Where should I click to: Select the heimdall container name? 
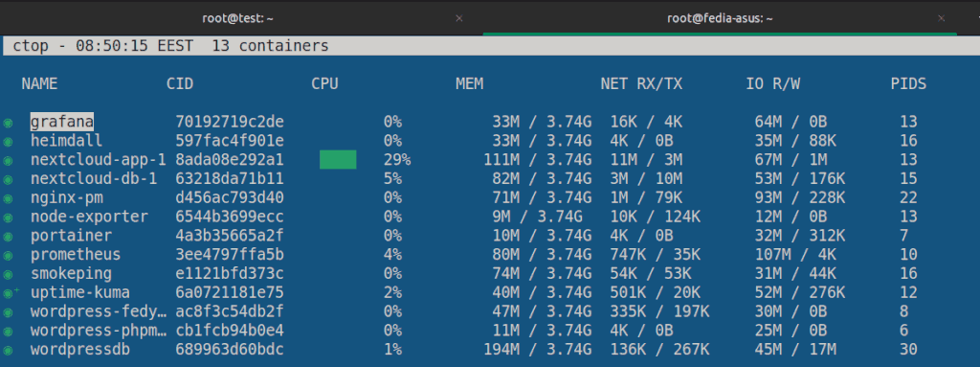pos(67,141)
